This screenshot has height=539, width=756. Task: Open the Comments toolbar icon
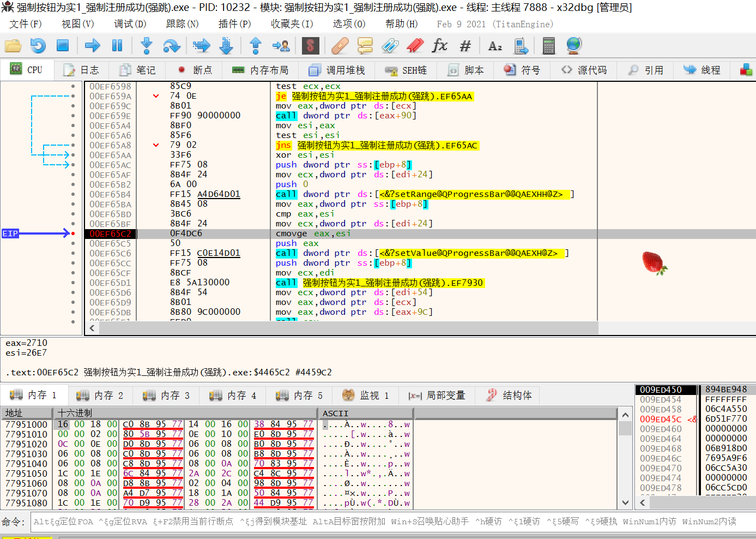tap(365, 46)
